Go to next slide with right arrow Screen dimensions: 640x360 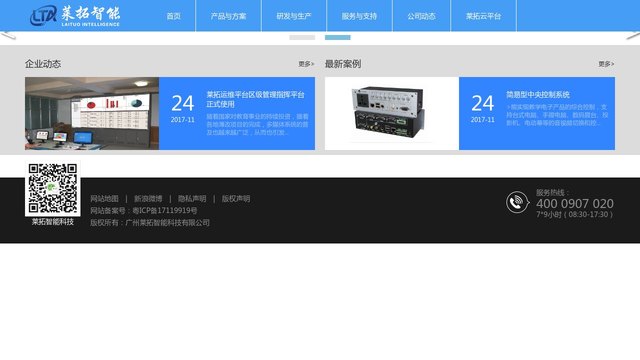coord(633,36)
